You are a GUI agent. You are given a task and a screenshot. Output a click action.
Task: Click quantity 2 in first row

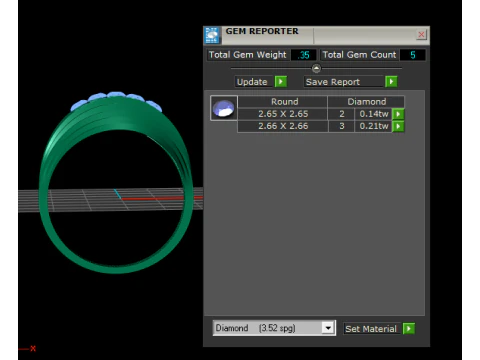pyautogui.click(x=342, y=114)
